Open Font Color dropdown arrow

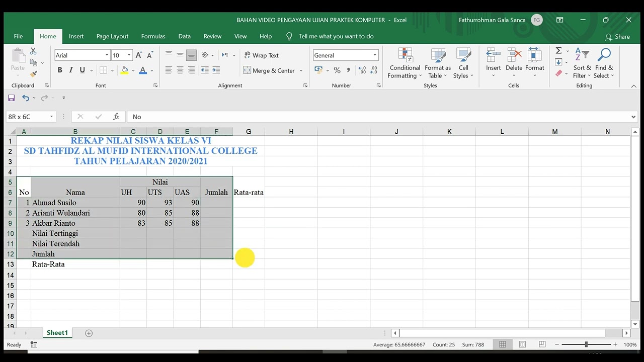click(151, 70)
